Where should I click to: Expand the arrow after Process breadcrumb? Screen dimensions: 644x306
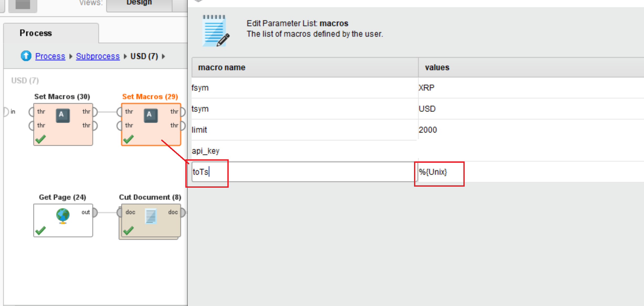[71, 56]
